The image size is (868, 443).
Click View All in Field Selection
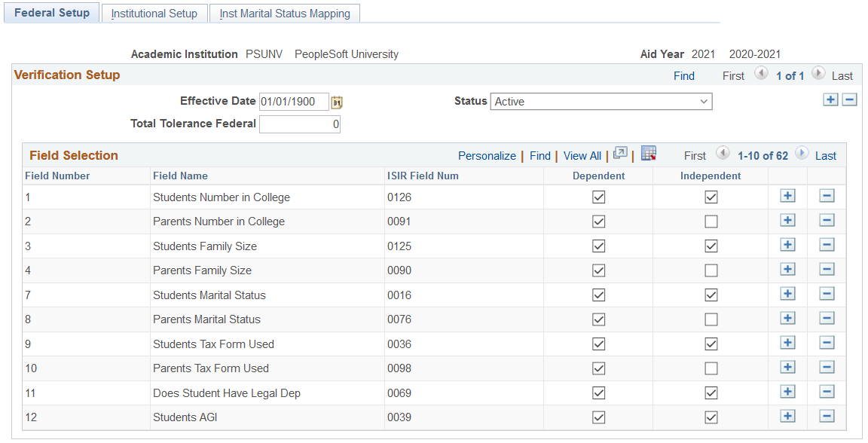click(x=582, y=155)
